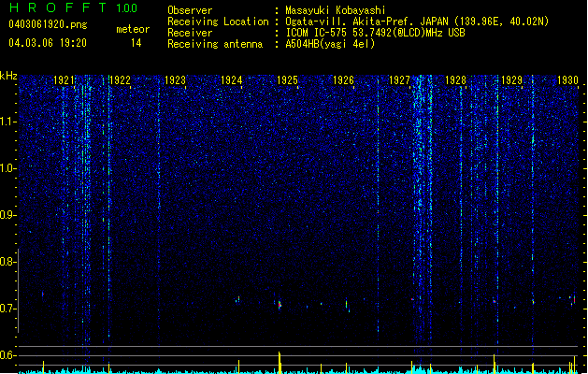The height and width of the screenshot is (374, 588).
Task: Click time marker 1924
Action: point(232,79)
